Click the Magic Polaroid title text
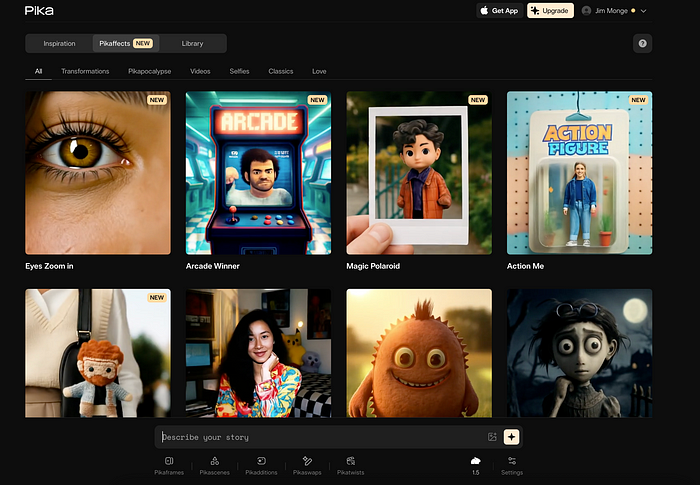Screen dimensions: 700x485 click(x=373, y=266)
